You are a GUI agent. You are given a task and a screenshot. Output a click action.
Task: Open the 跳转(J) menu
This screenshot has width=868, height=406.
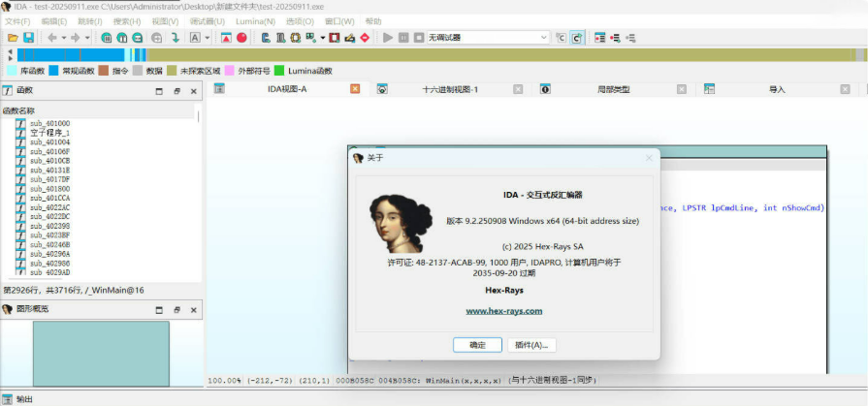[89, 21]
